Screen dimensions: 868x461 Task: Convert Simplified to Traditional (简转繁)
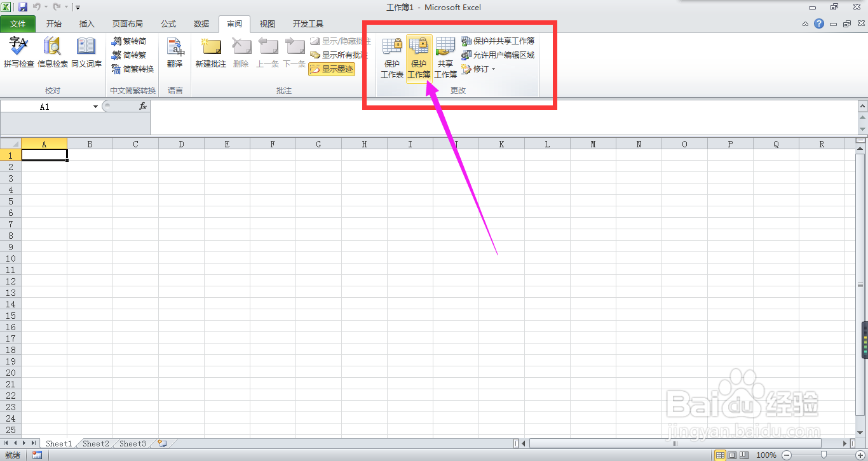[x=129, y=55]
